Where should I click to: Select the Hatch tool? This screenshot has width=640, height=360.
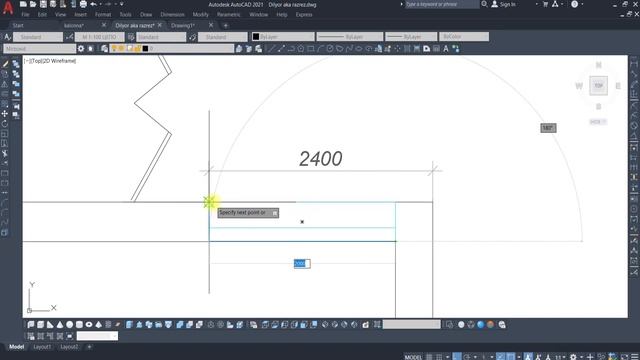pos(407,49)
